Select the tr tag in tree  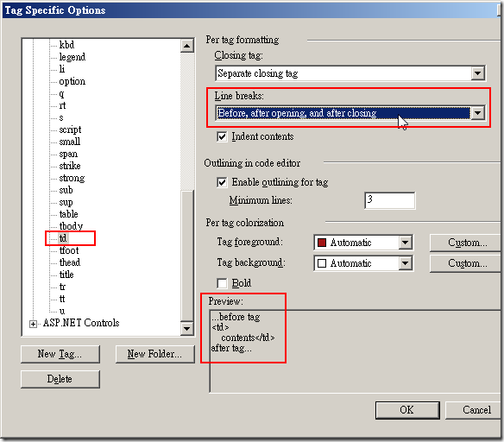pos(62,287)
